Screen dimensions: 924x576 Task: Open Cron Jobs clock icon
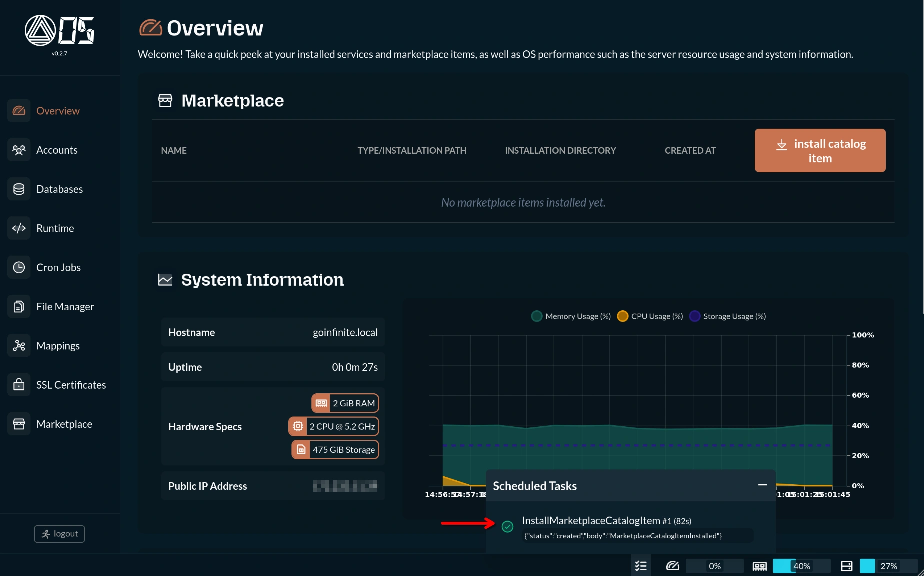click(19, 267)
